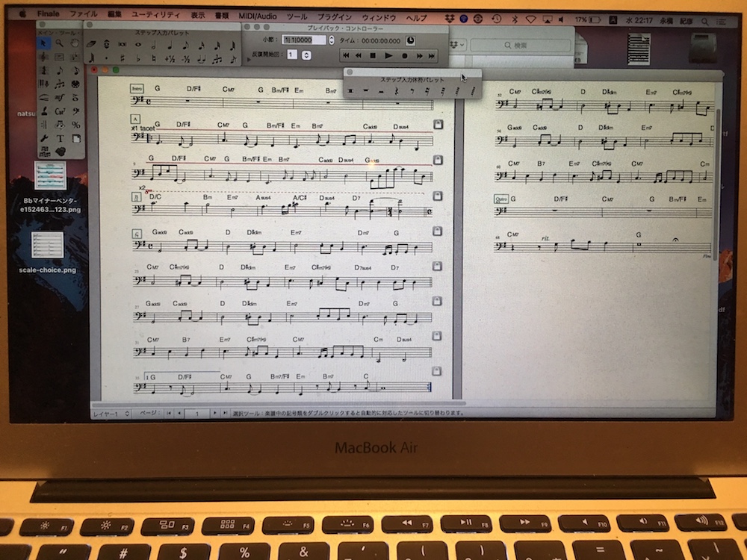Select the Tuplet tool in main palette

[60, 84]
